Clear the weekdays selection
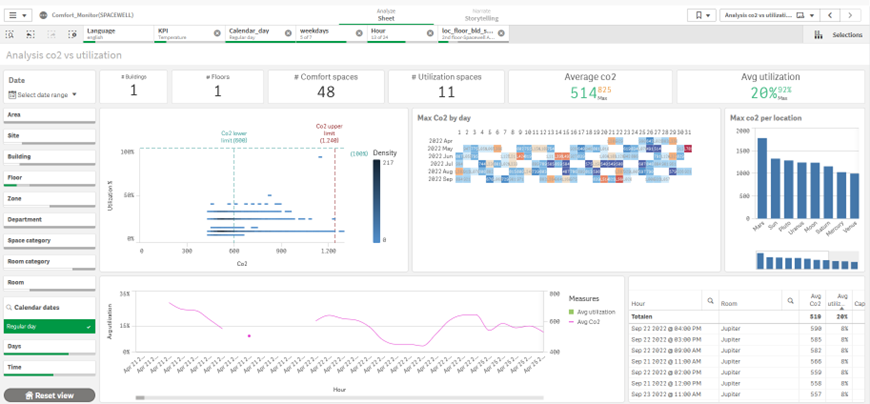This screenshot has height=404, width=870. click(359, 33)
